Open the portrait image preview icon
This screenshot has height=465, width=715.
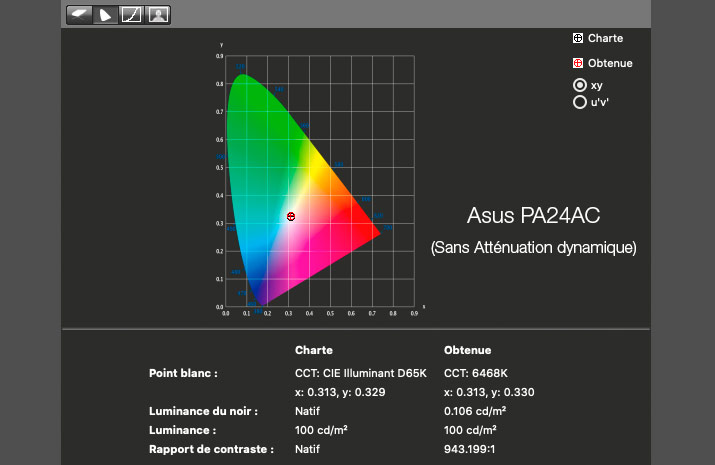158,15
